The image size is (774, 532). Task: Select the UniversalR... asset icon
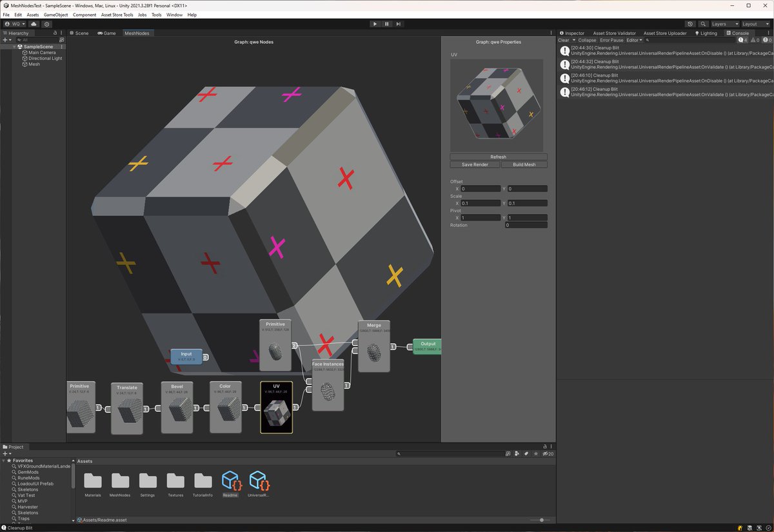(259, 480)
